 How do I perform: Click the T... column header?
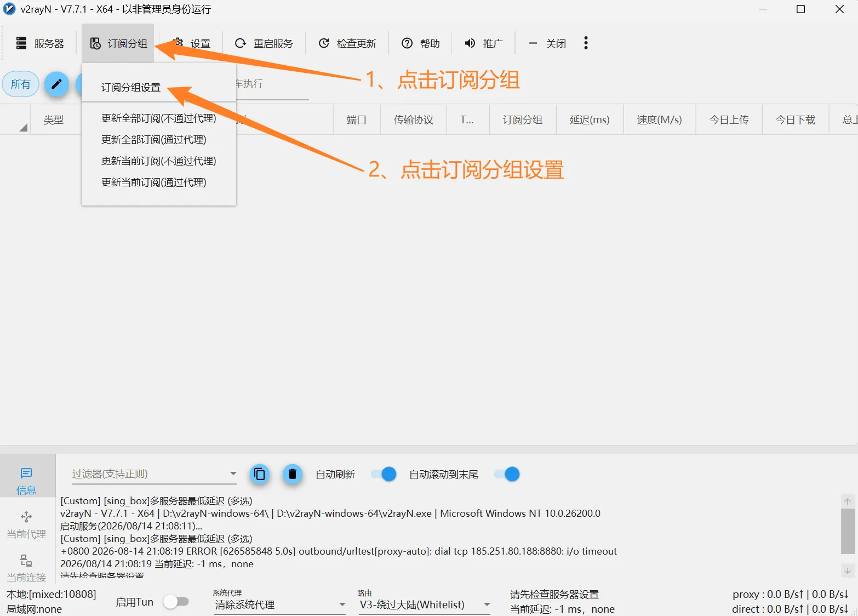point(467,119)
